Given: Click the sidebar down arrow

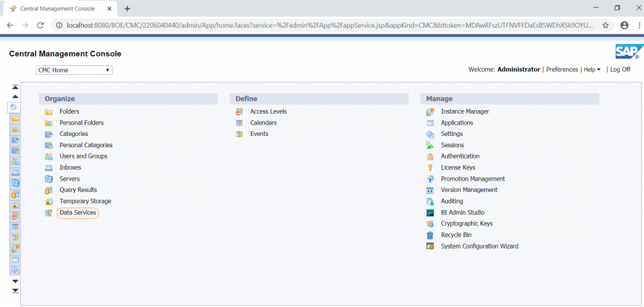Looking at the screenshot, I should [x=15, y=281].
